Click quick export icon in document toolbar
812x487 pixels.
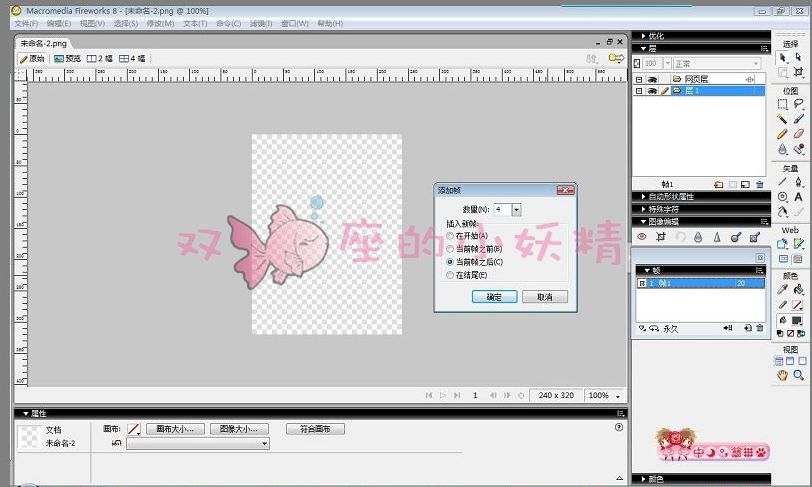(x=616, y=58)
